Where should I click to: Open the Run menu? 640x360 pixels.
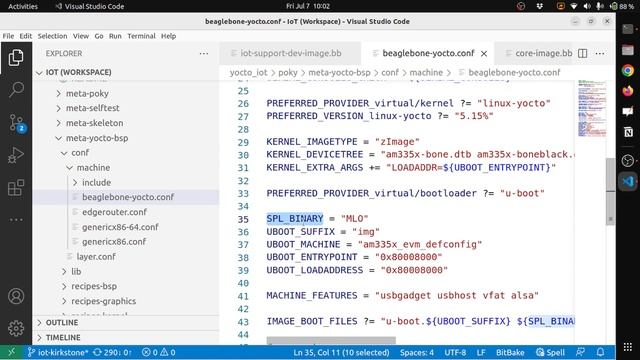coord(115,36)
